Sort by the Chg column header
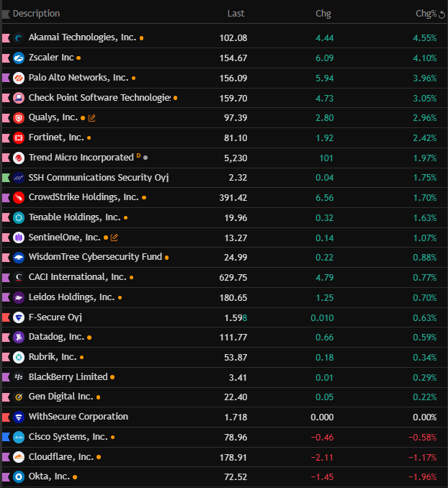Image resolution: width=448 pixels, height=488 pixels. (323, 14)
